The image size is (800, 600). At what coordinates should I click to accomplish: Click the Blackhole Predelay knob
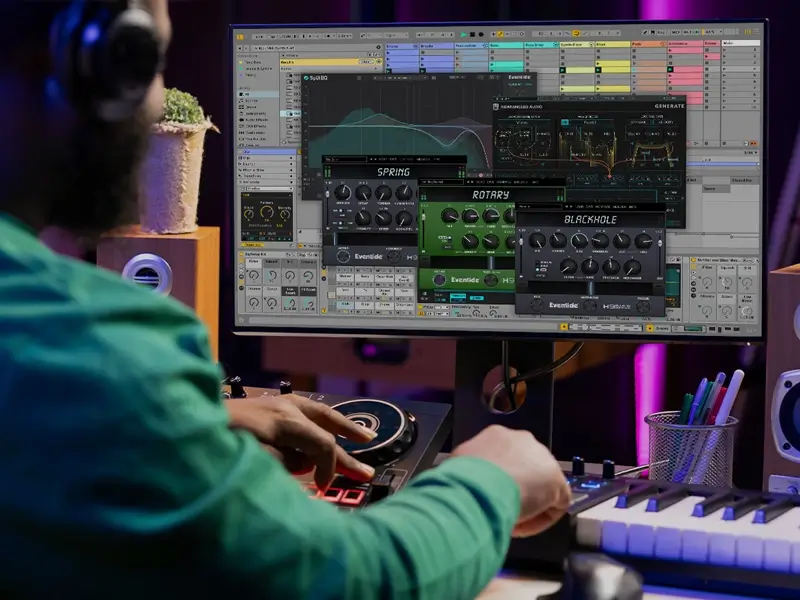601,240
